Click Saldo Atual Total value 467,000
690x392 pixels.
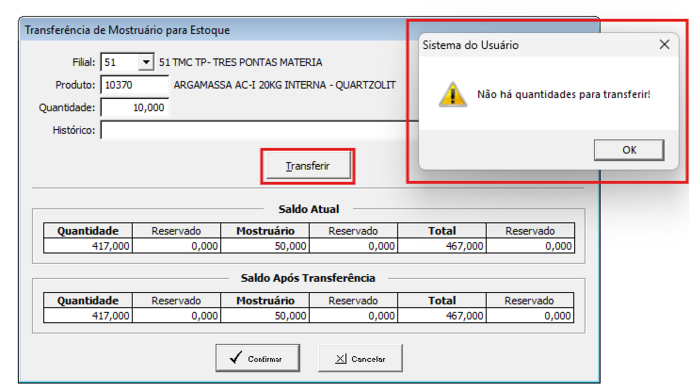[442, 246]
